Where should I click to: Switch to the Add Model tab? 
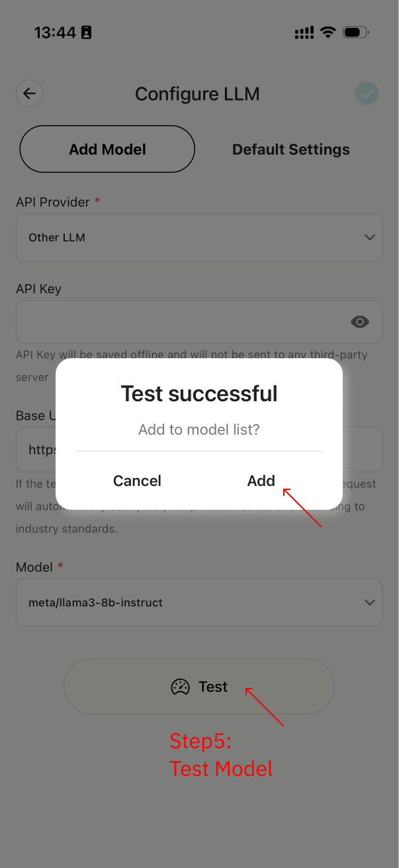(107, 150)
